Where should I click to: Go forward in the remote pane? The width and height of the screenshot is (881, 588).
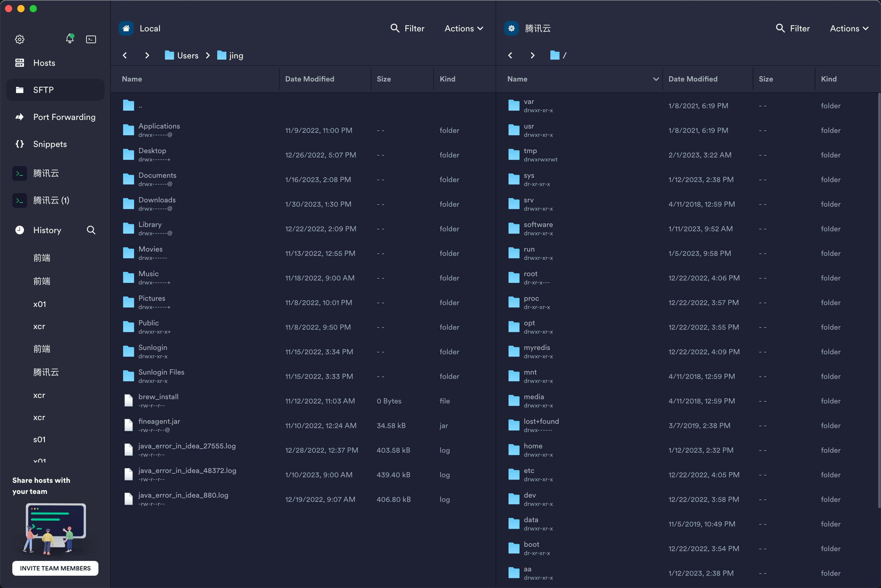point(532,55)
